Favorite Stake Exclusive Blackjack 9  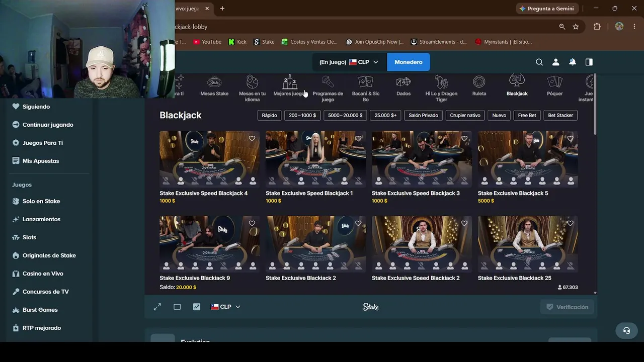252,224
